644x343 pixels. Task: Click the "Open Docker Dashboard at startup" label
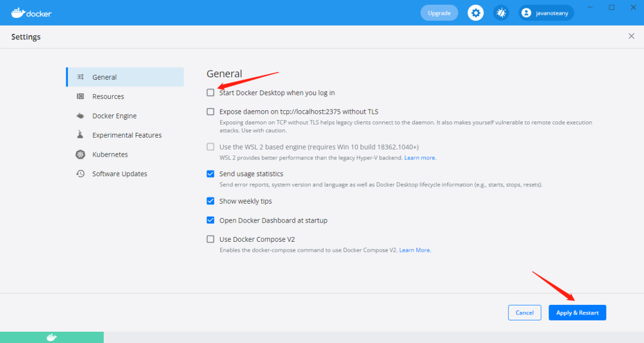(x=273, y=220)
